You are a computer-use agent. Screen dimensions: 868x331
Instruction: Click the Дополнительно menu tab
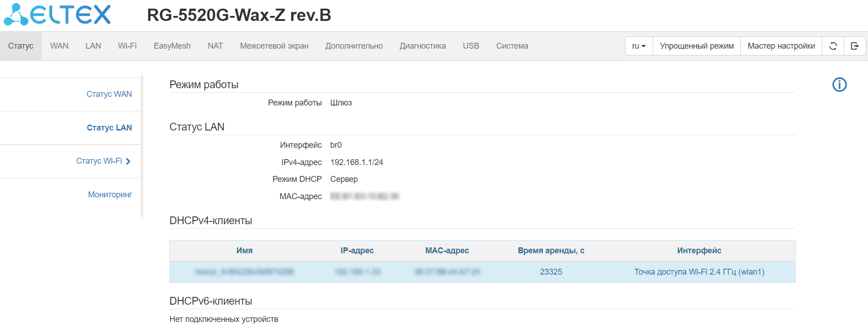click(354, 46)
